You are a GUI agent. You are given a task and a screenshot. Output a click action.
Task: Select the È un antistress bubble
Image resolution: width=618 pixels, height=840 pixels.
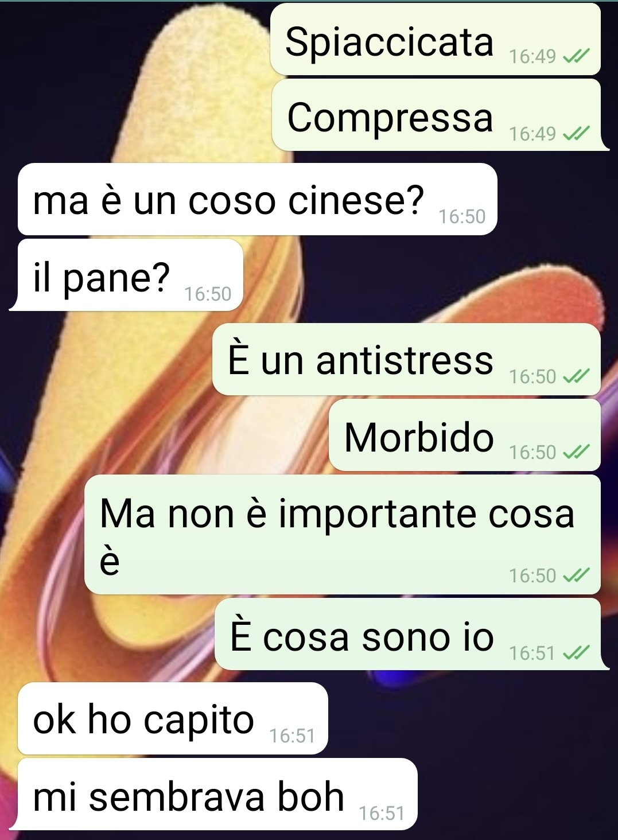[x=406, y=359]
